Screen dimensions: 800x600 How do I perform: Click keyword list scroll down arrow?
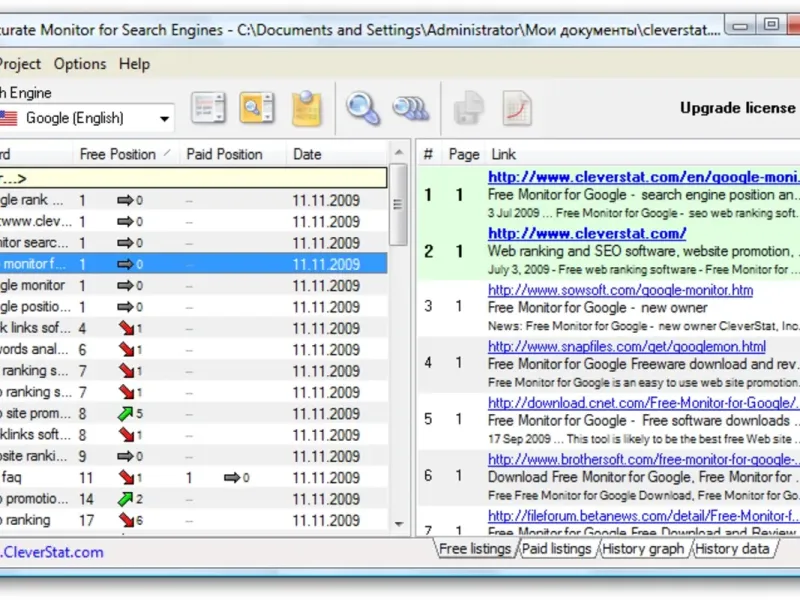coord(399,524)
